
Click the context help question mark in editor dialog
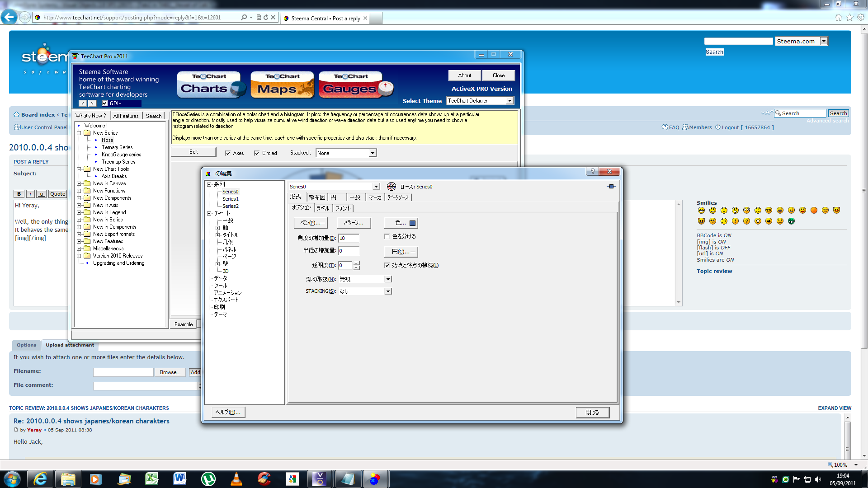(x=592, y=171)
